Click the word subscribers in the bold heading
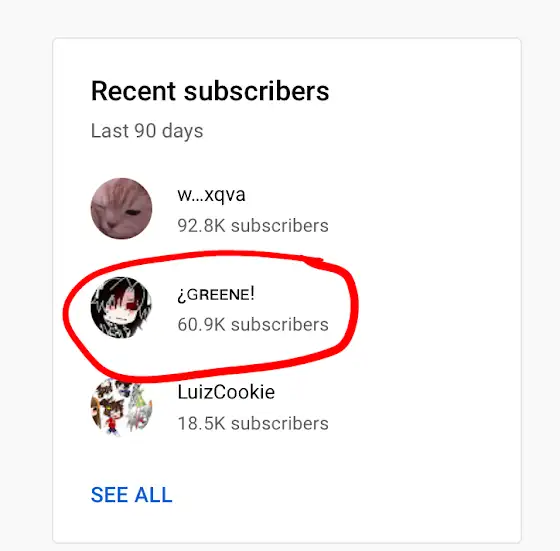Screen dimensions: 560x551 tap(256, 91)
